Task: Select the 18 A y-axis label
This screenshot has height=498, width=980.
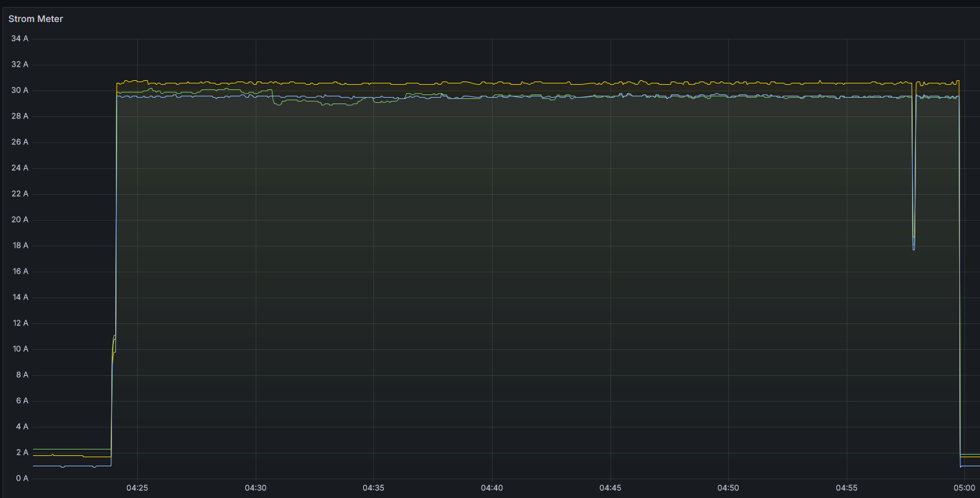Action: (x=20, y=246)
